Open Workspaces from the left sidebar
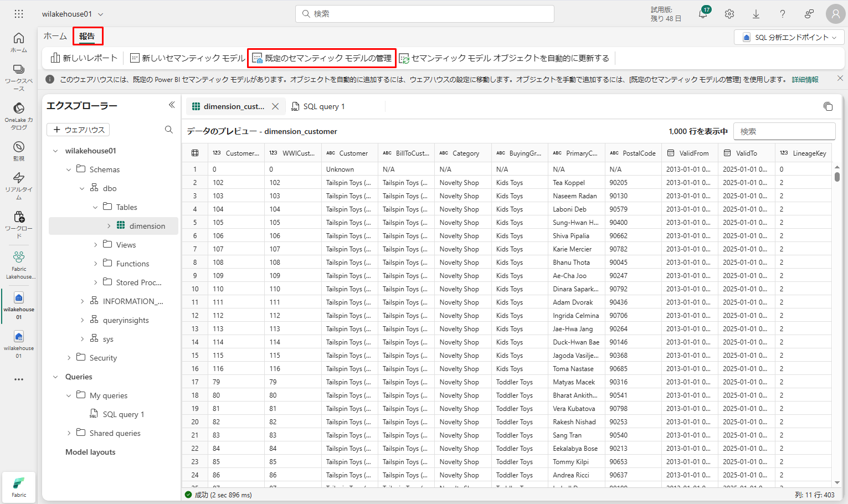The width and height of the screenshot is (848, 504). [19, 76]
